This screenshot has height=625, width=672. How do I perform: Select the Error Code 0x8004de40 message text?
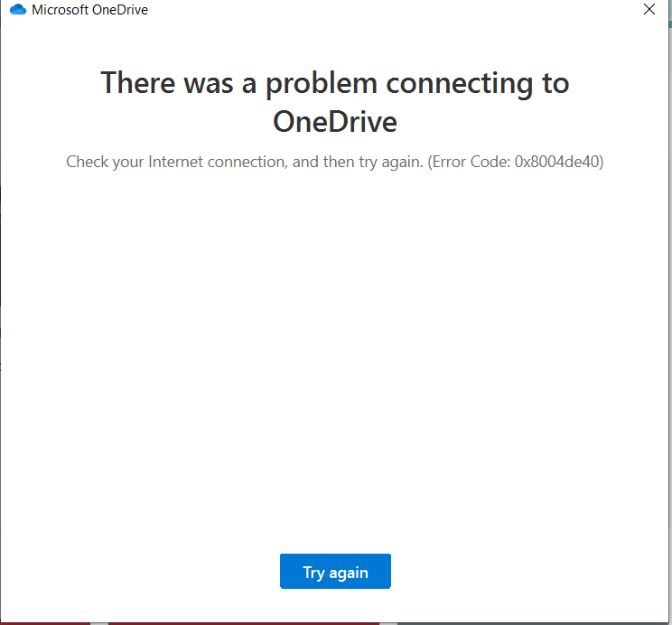click(335, 162)
